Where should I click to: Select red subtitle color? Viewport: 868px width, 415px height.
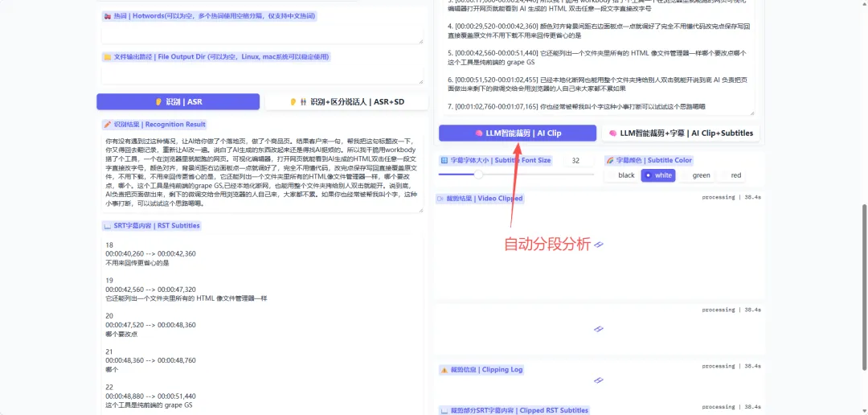731,175
